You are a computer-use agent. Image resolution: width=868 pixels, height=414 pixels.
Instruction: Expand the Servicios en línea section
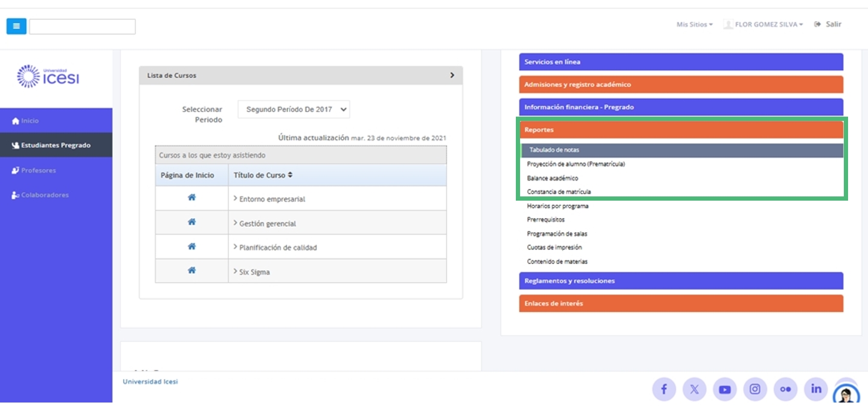click(x=680, y=62)
